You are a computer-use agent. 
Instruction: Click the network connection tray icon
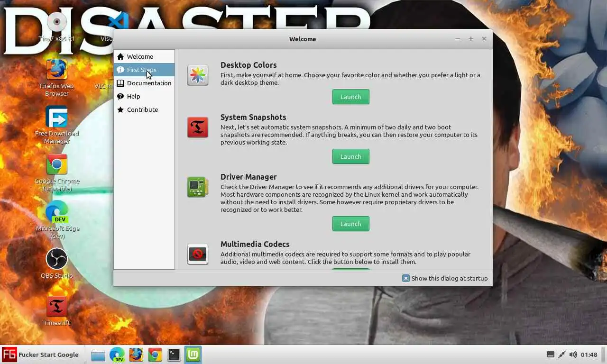[562, 355]
